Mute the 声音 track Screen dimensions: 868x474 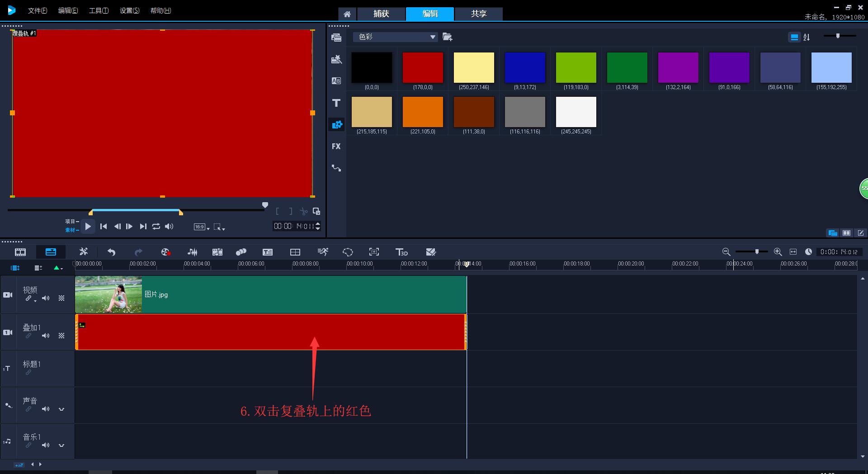click(46, 409)
